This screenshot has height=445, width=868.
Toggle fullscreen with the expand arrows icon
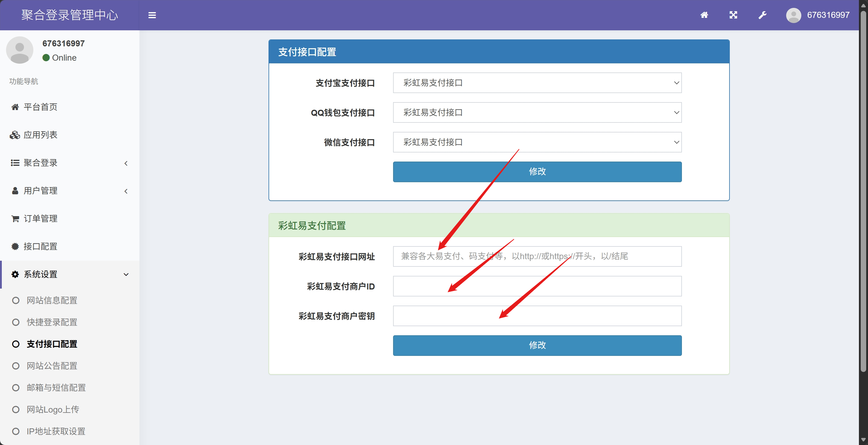733,15
